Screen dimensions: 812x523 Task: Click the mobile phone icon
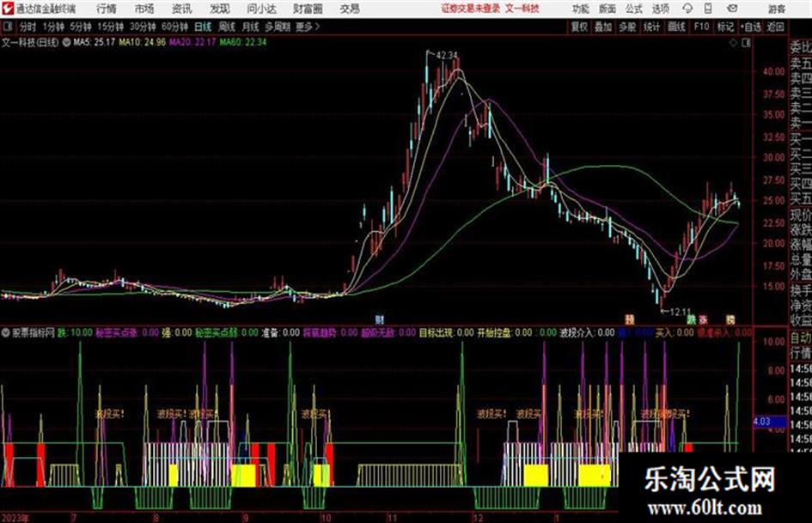click(x=708, y=9)
